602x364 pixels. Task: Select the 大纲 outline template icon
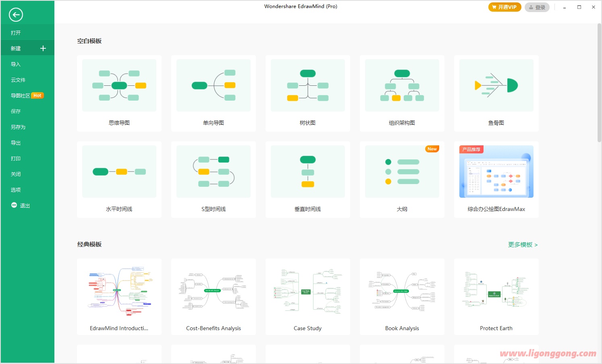(x=402, y=172)
